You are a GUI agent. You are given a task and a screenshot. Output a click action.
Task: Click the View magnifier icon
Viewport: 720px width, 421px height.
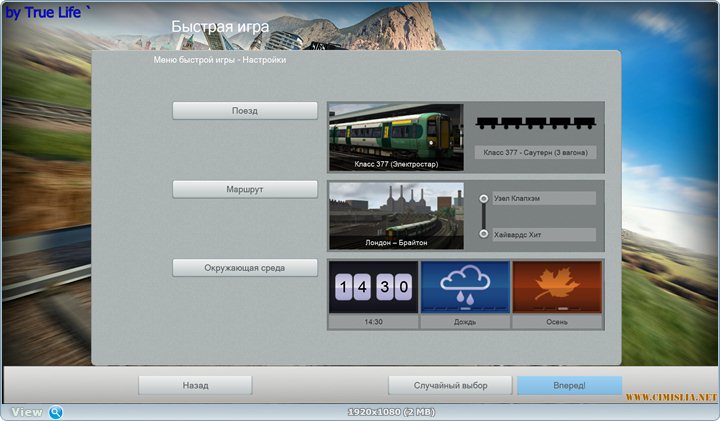(x=56, y=412)
